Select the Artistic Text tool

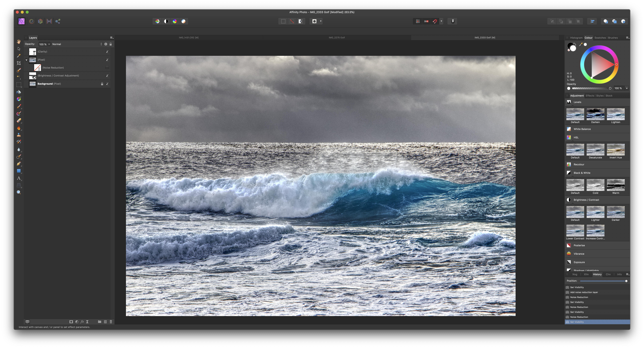pyautogui.click(x=19, y=178)
